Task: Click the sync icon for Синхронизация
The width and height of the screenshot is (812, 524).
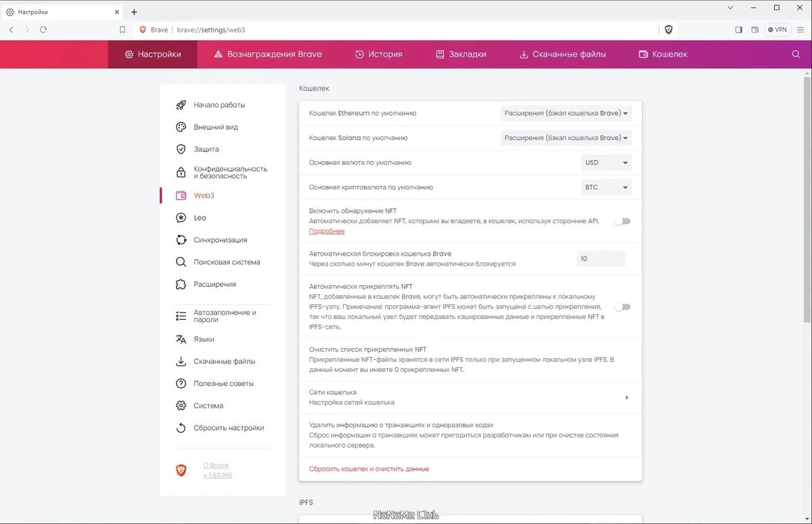Action: [181, 240]
